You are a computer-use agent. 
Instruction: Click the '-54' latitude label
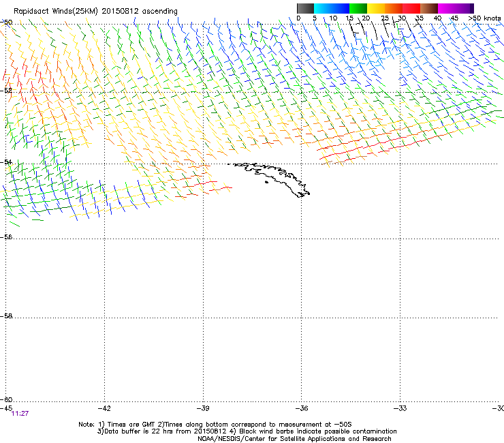6,162
